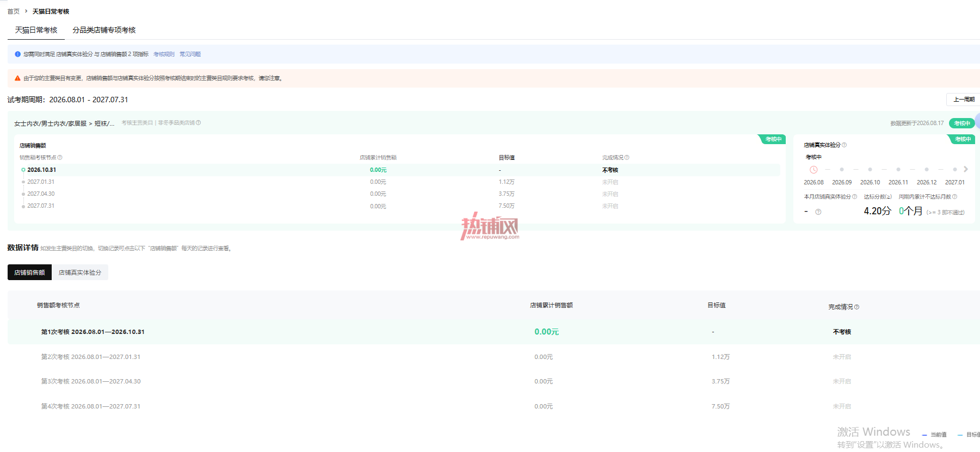This screenshot has width=980, height=452.
Task: Click the question icon next to the dash score
Action: pyautogui.click(x=818, y=212)
